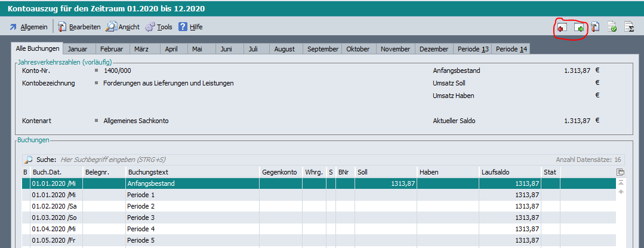The width and height of the screenshot is (644, 248).
Task: Jump to first record with top arrow
Action: click(621, 182)
